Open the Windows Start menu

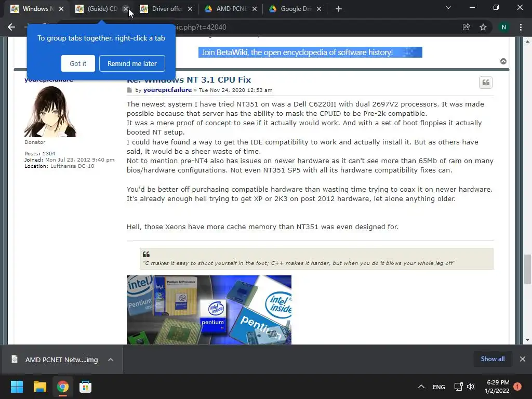click(x=17, y=387)
